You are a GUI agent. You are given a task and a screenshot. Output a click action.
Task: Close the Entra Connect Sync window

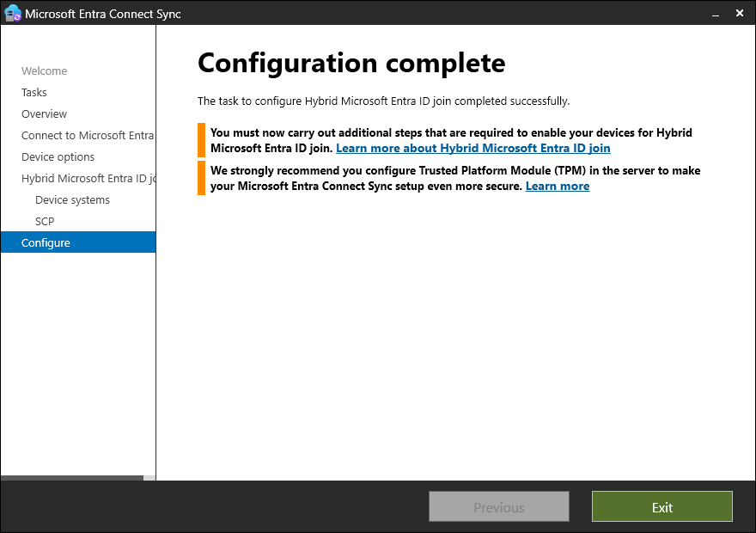click(740, 14)
